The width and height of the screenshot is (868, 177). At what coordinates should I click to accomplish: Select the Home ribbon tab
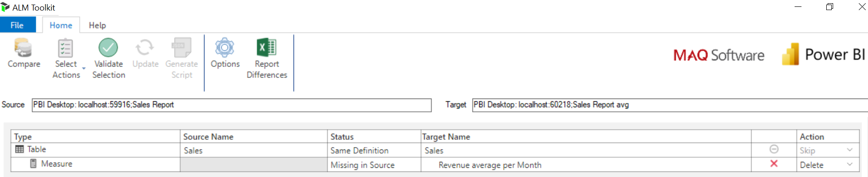(x=61, y=25)
